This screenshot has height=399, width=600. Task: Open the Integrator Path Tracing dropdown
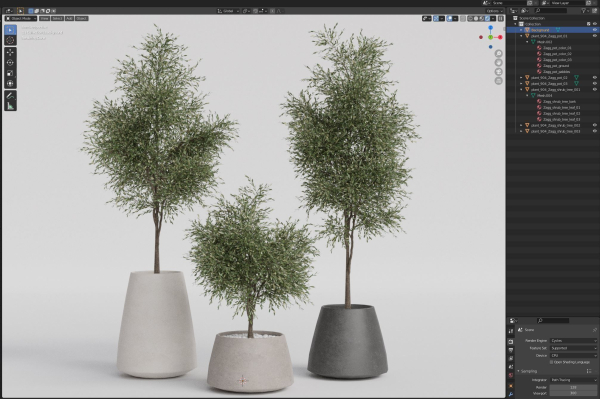(x=573, y=380)
